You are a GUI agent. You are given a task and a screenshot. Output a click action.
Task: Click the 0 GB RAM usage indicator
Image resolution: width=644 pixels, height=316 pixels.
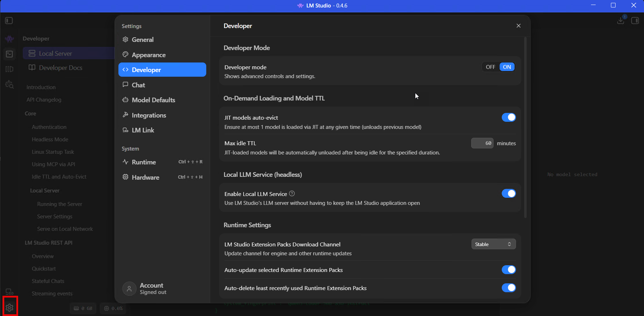tap(83, 308)
